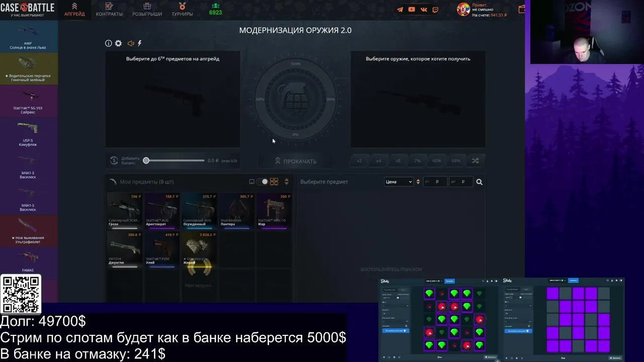Open the КОНТРАКТЫ tab
The height and width of the screenshot is (362, 644).
[109, 10]
